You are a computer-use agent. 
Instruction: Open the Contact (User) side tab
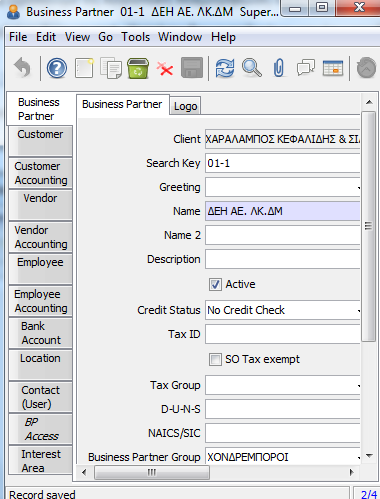click(40, 397)
